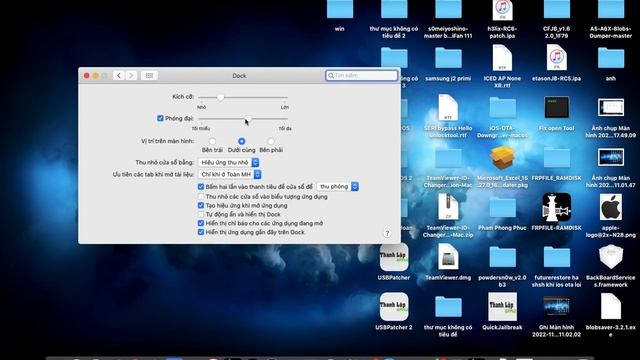
Task: Select Ghi Màn hình 2022-11 recording
Action: pyautogui.click(x=557, y=307)
